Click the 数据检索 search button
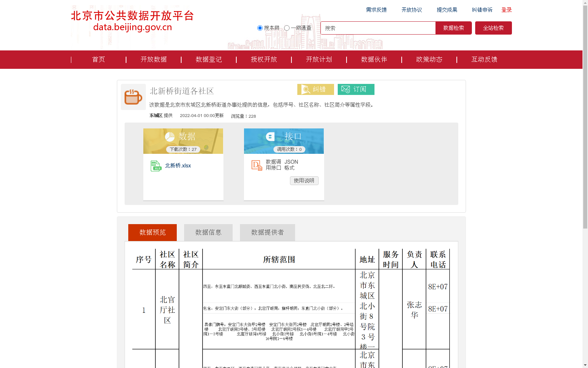This screenshot has width=588, height=368. click(453, 28)
